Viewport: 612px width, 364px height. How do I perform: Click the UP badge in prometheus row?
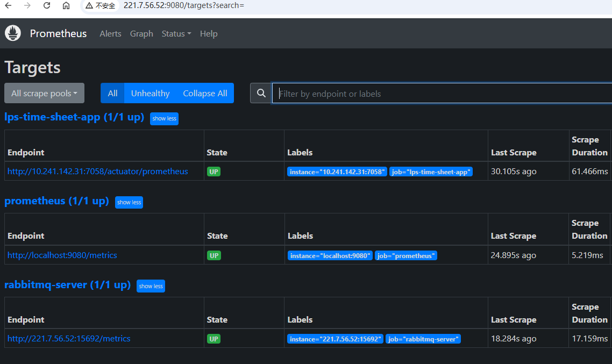(214, 255)
